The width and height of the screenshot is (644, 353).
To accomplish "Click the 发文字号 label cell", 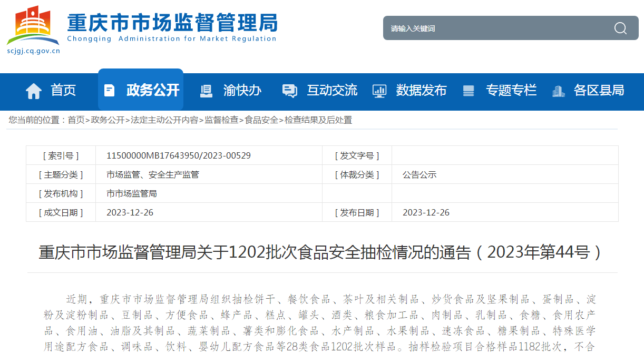I will pos(357,155).
